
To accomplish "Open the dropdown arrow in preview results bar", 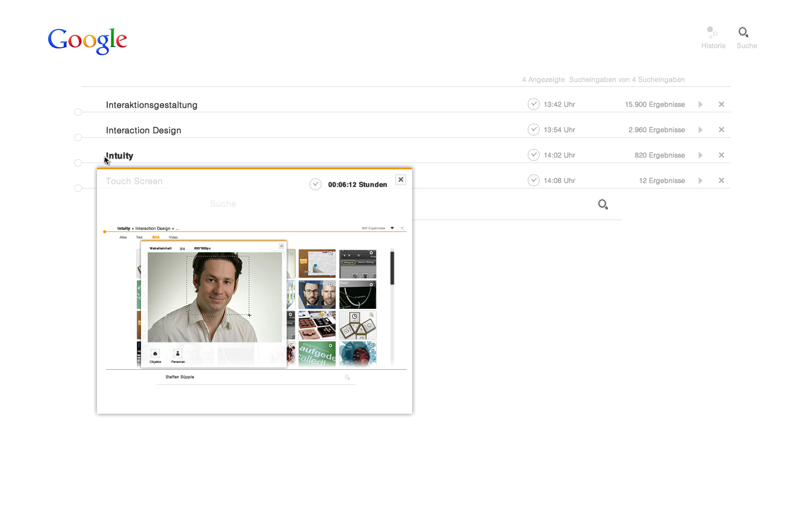I will [x=392, y=228].
